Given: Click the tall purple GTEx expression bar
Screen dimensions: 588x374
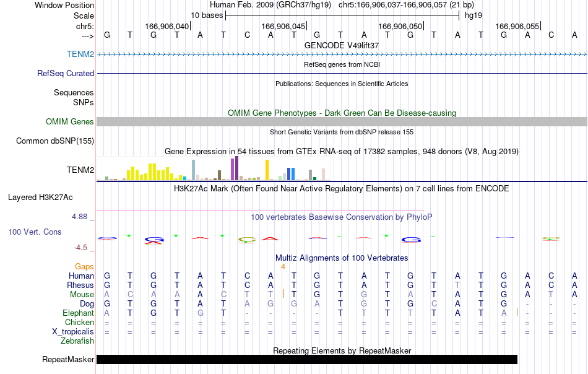Looking at the screenshot, I should (x=236, y=168).
